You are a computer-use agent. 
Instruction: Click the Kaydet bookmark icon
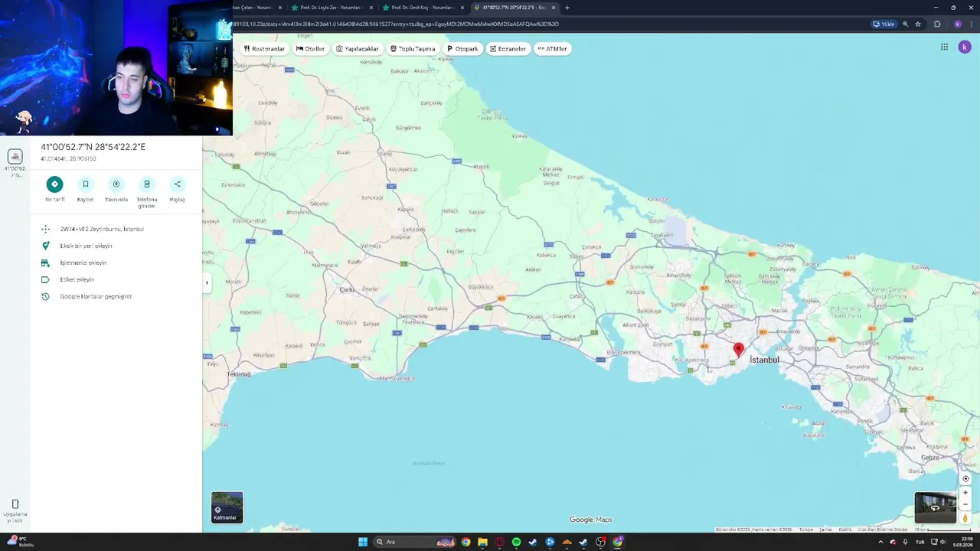click(86, 184)
